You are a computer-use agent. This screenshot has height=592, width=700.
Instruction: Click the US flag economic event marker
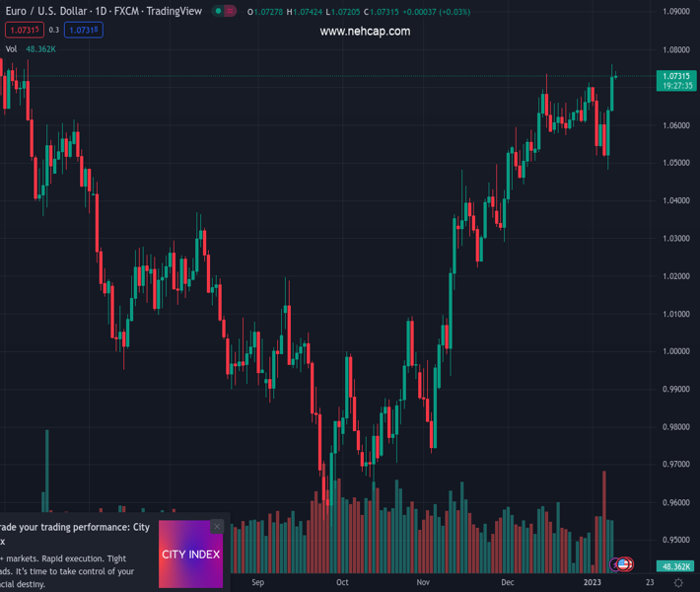[624, 564]
